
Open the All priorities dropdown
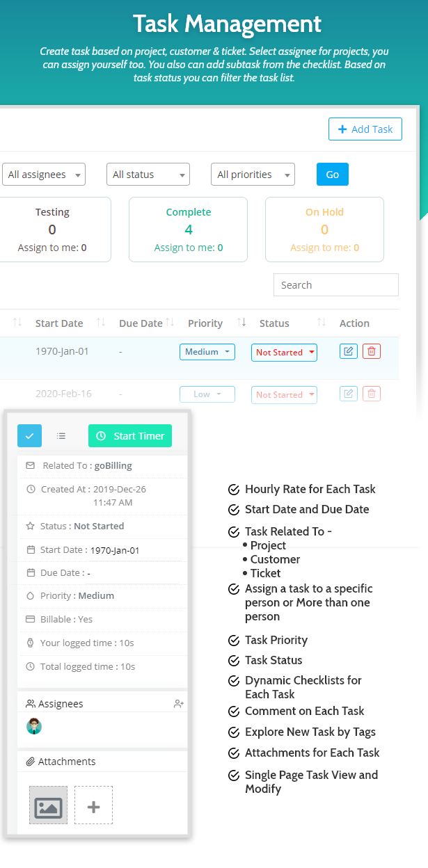click(253, 175)
